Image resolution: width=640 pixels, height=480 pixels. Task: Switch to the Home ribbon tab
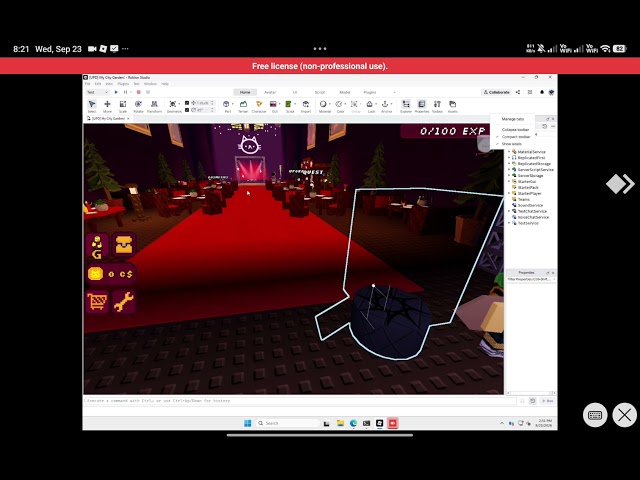(245, 92)
